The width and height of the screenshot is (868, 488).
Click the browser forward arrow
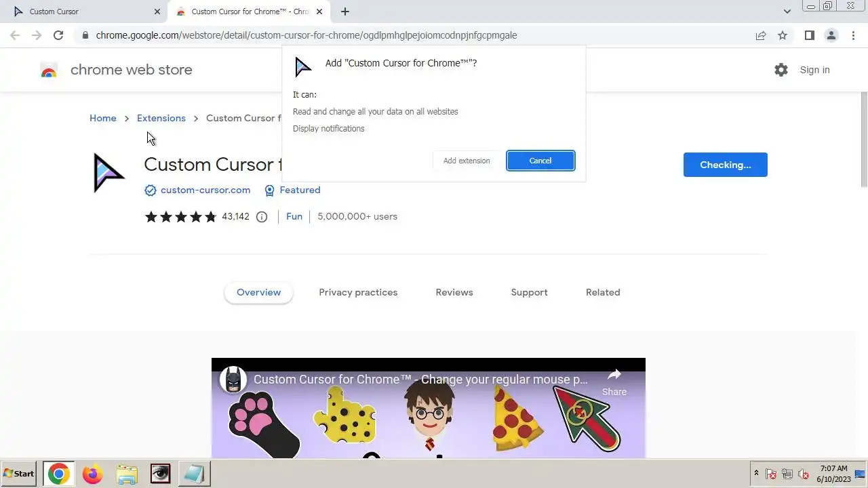click(x=37, y=35)
